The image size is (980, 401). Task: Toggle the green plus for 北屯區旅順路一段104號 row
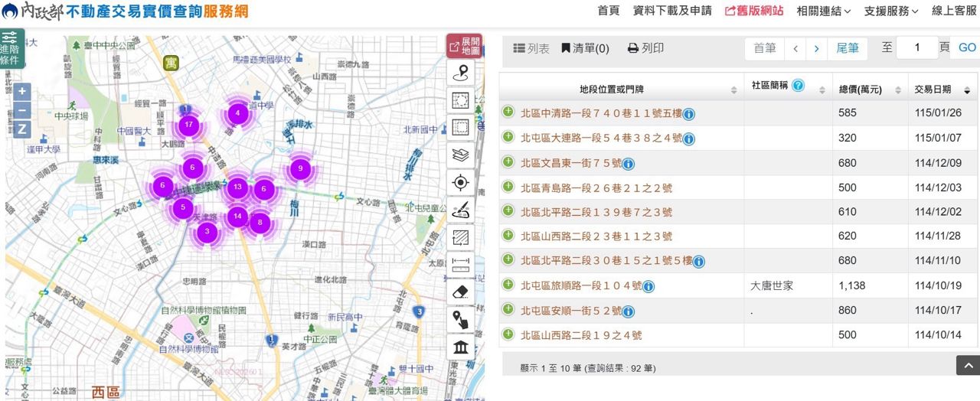point(508,285)
